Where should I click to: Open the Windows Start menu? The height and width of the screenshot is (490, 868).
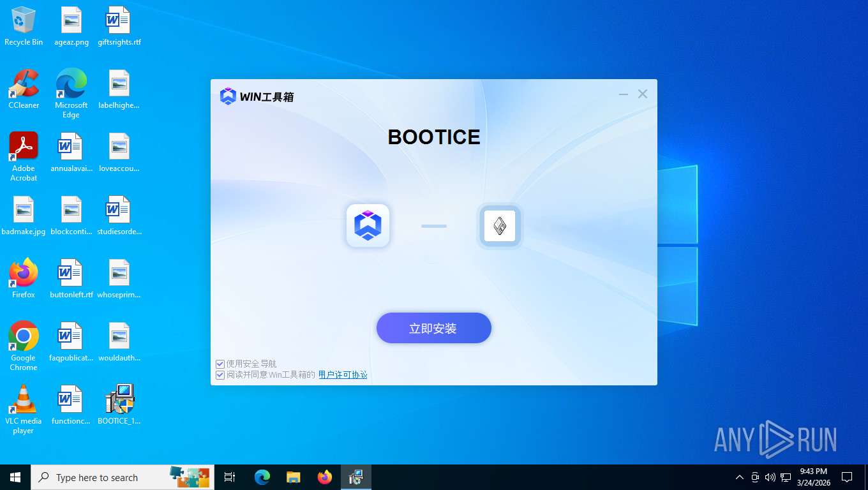click(x=15, y=477)
